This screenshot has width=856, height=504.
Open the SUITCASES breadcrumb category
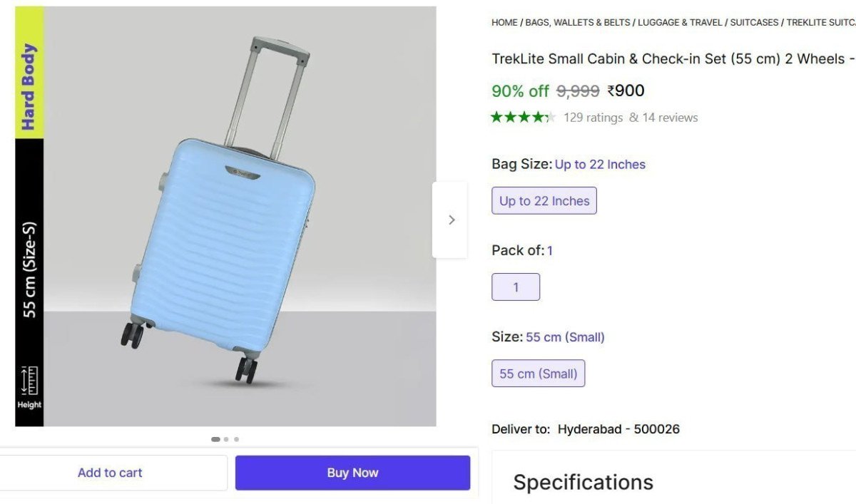[754, 23]
